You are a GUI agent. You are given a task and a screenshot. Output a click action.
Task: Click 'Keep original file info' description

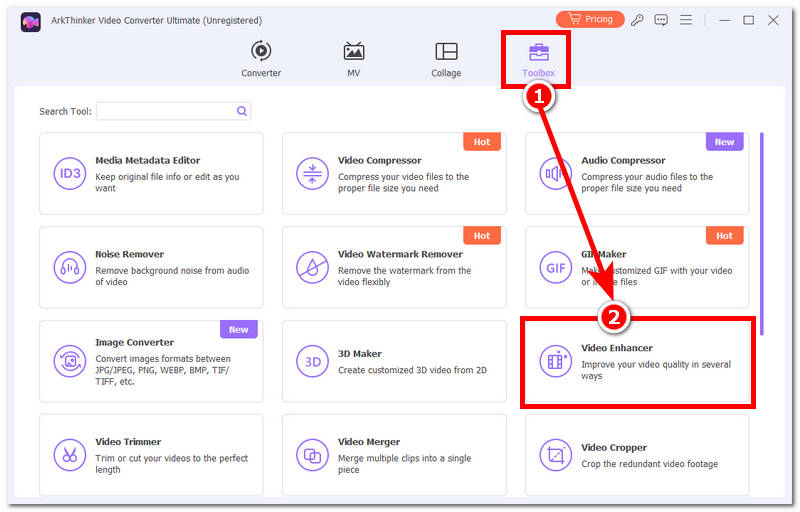[167, 182]
